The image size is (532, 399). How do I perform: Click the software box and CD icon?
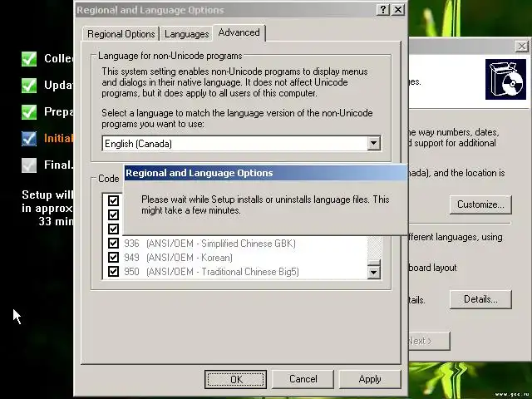click(x=505, y=80)
